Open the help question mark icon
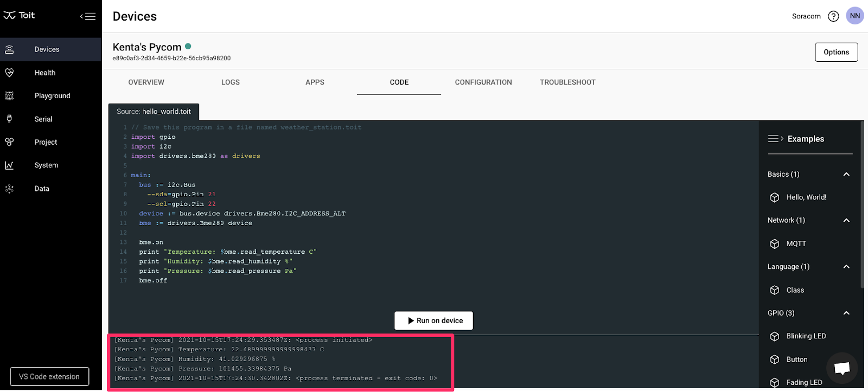Image resolution: width=868 pixels, height=392 pixels. [833, 16]
